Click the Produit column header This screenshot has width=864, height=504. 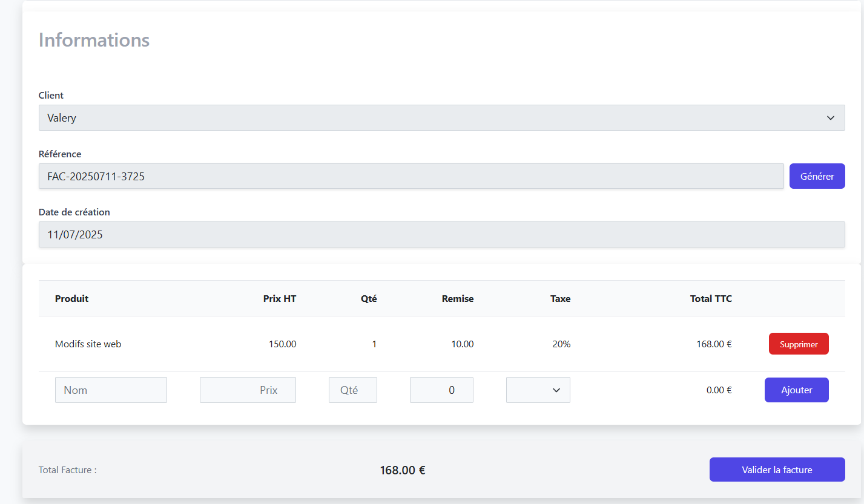click(71, 298)
